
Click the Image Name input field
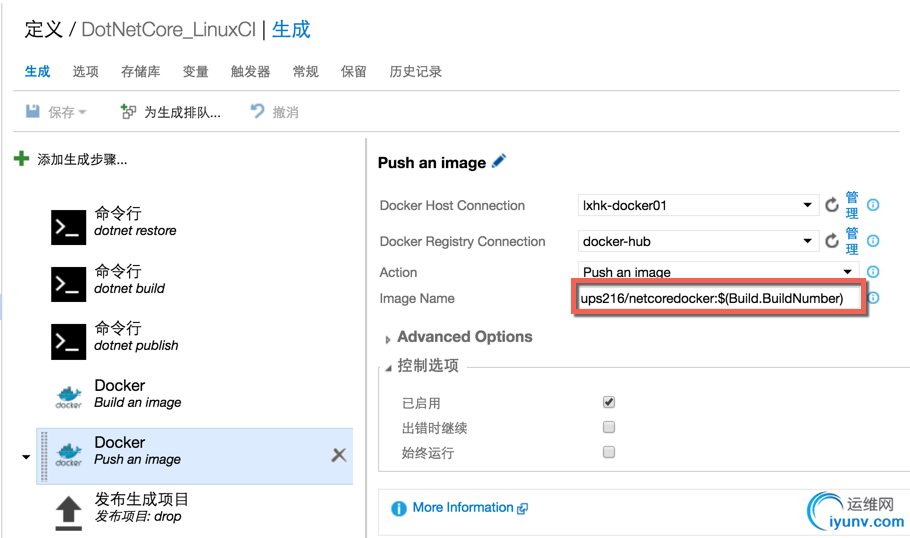[718, 298]
